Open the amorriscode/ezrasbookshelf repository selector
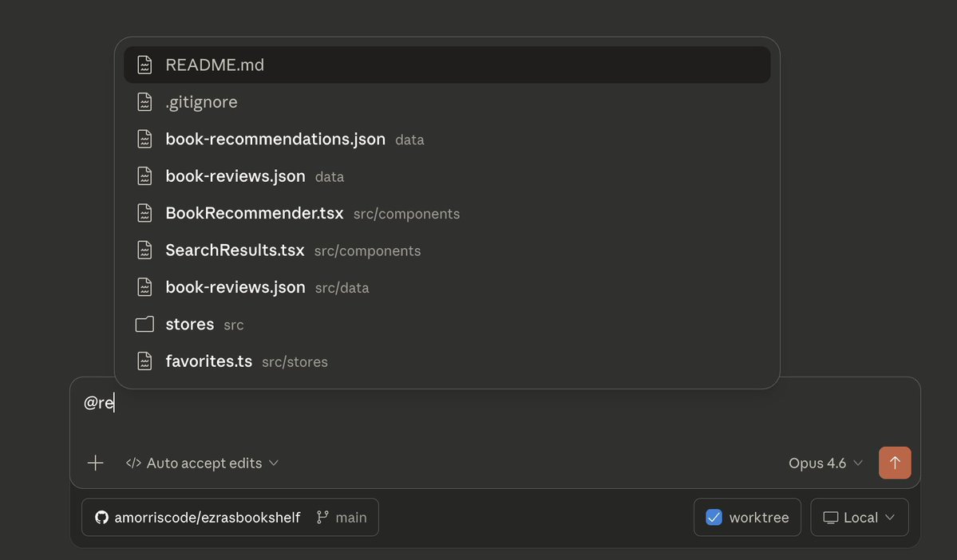The width and height of the screenshot is (957, 560). coord(198,517)
